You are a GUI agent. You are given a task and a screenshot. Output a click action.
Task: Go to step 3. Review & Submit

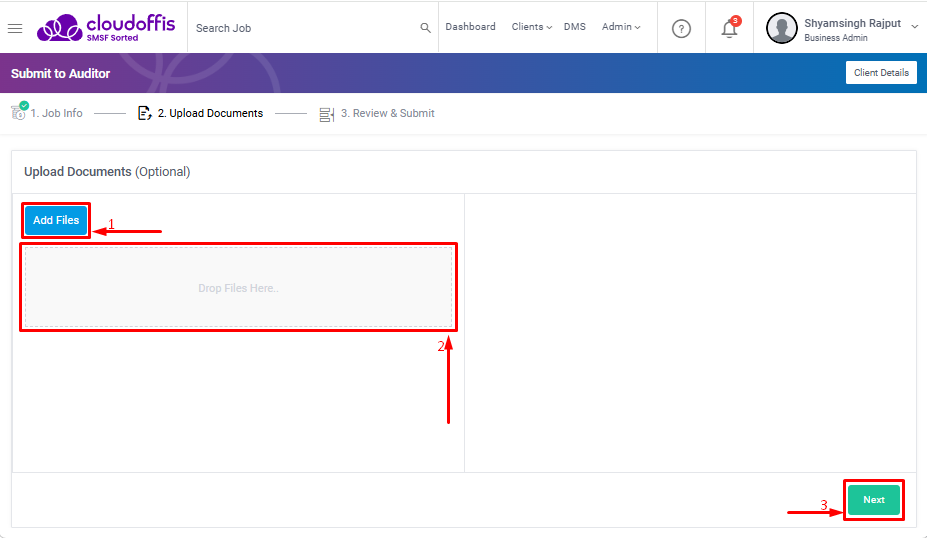pyautogui.click(x=387, y=113)
